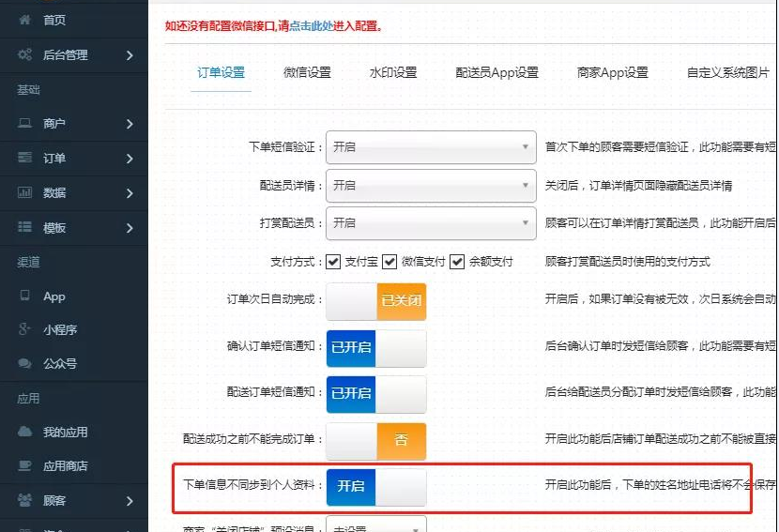
Task: Click the chat bubble icon beside 公众号
Action: click(x=24, y=363)
